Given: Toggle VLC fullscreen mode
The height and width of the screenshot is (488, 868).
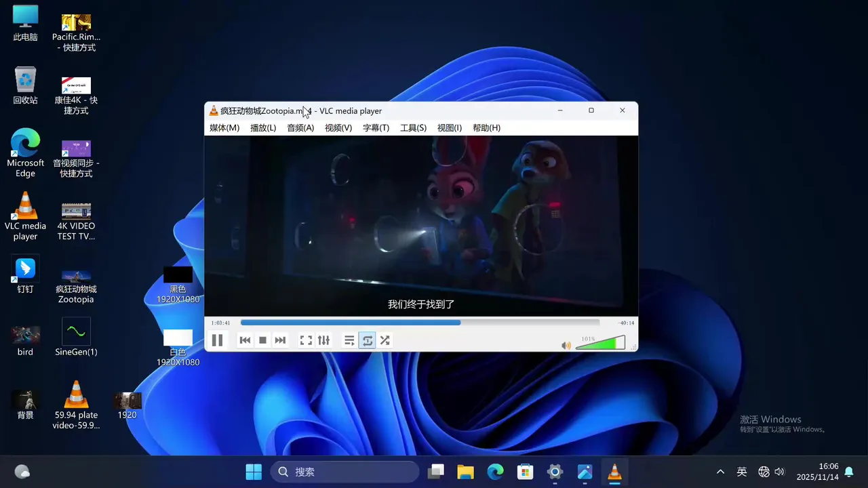Looking at the screenshot, I should 306,340.
